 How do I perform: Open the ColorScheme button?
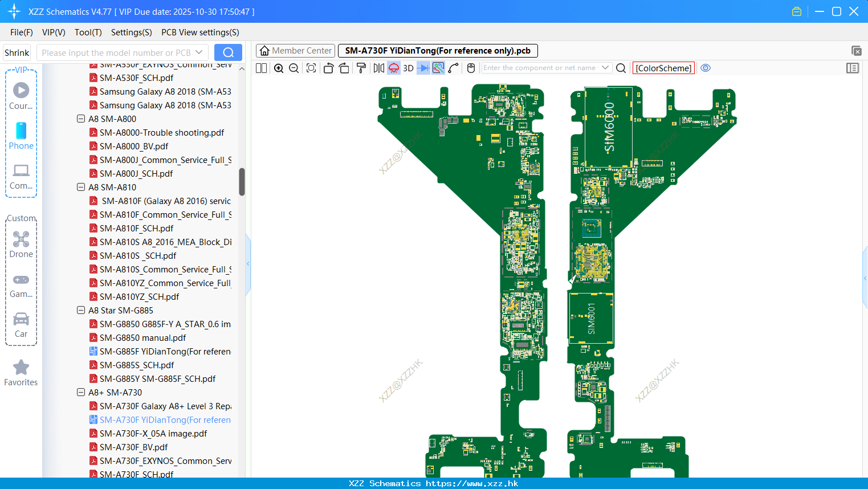[x=663, y=68]
